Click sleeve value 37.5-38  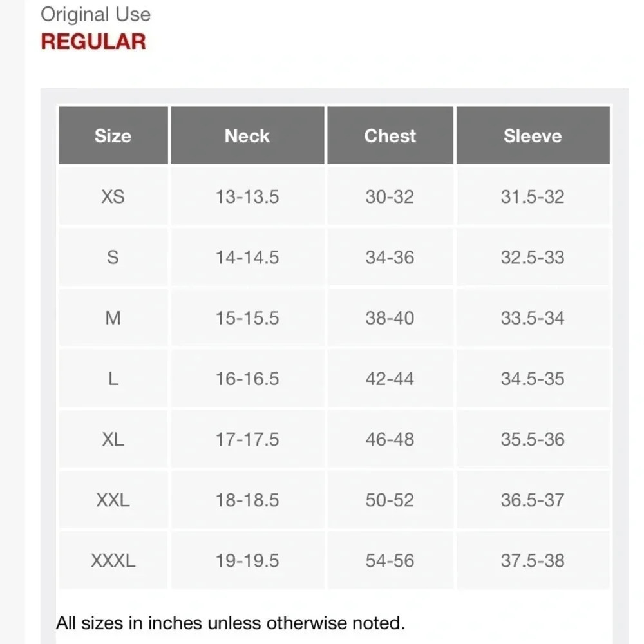click(533, 560)
